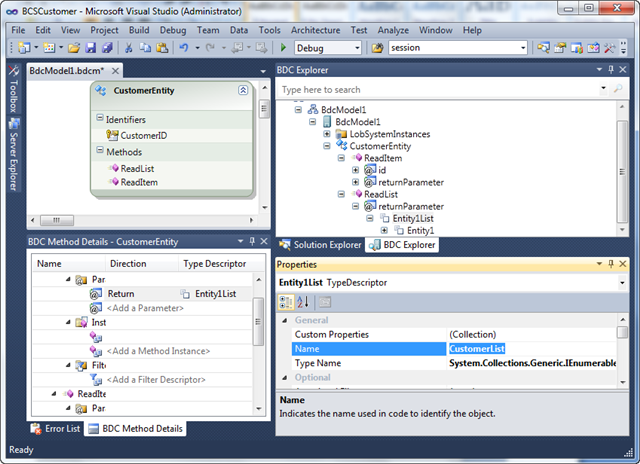640x464 pixels.
Task: Open the Architecture menu
Action: (x=316, y=30)
